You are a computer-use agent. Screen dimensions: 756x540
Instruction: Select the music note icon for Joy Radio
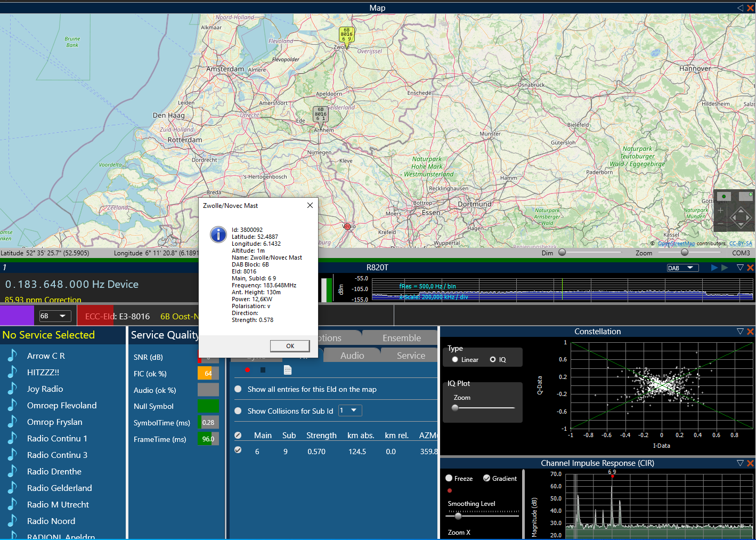click(x=12, y=389)
